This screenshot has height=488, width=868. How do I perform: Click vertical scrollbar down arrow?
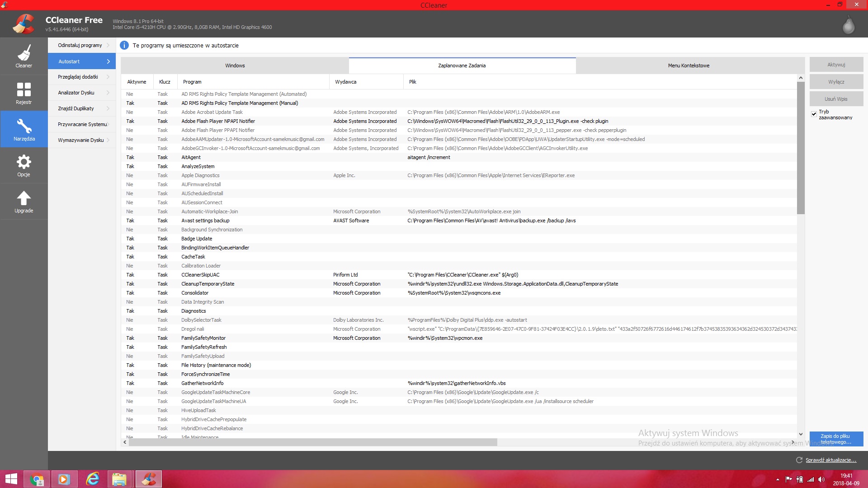(801, 434)
